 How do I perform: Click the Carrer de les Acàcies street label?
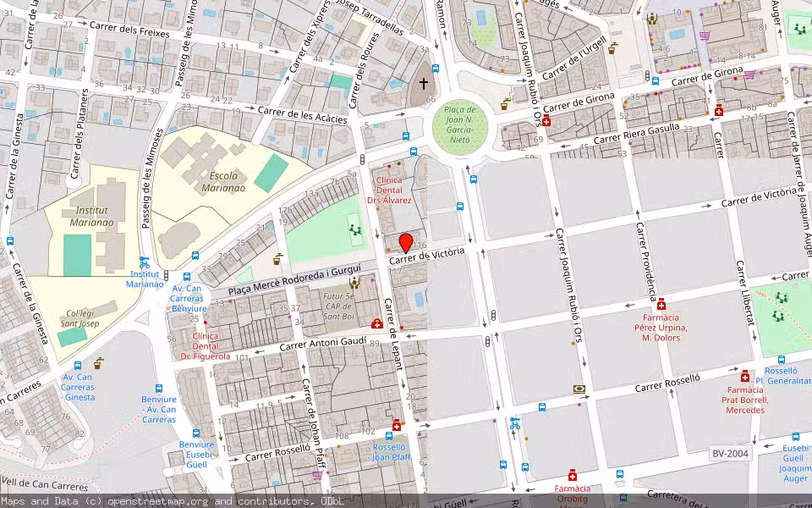[303, 115]
